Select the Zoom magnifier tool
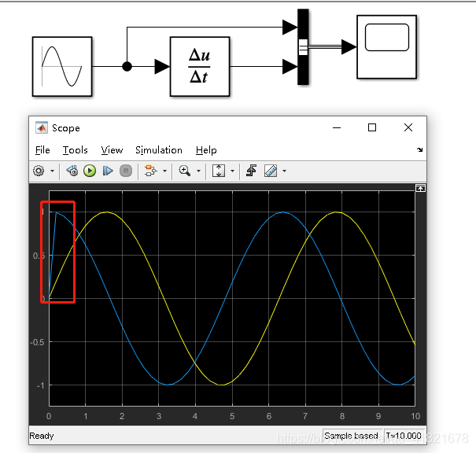This screenshot has width=476, height=453. (x=185, y=171)
